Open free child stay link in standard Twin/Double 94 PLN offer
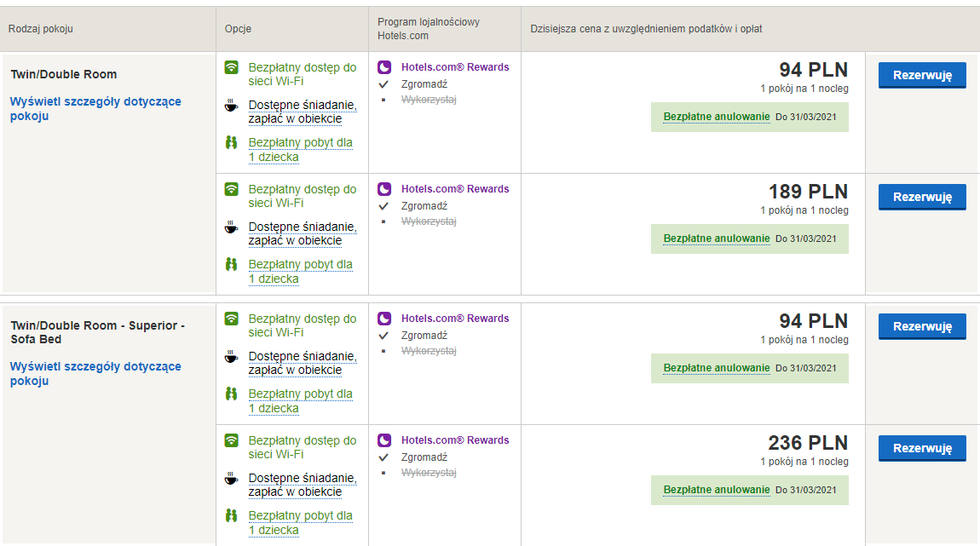This screenshot has width=980, height=546. [301, 149]
